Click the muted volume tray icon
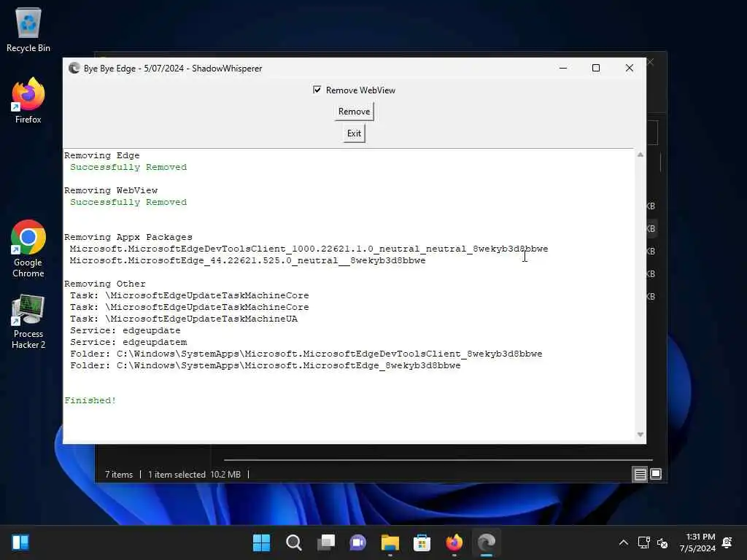Screen dimensions: 747x560 tap(662, 542)
